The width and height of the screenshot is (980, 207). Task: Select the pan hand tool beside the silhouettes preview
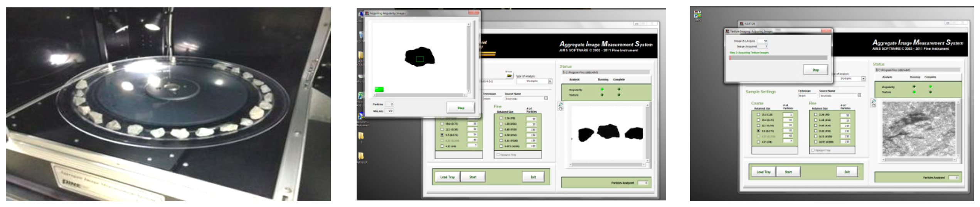561,109
